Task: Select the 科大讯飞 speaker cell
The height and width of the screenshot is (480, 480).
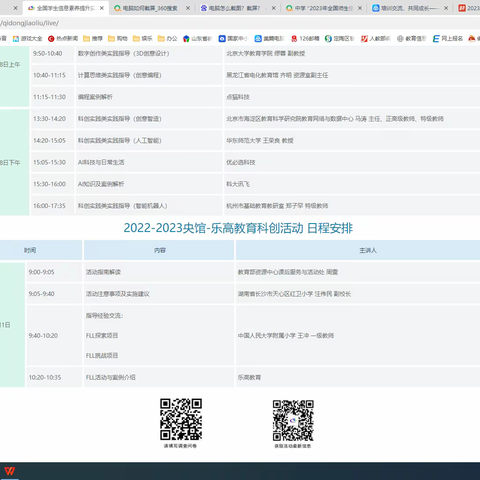Action: point(352,184)
